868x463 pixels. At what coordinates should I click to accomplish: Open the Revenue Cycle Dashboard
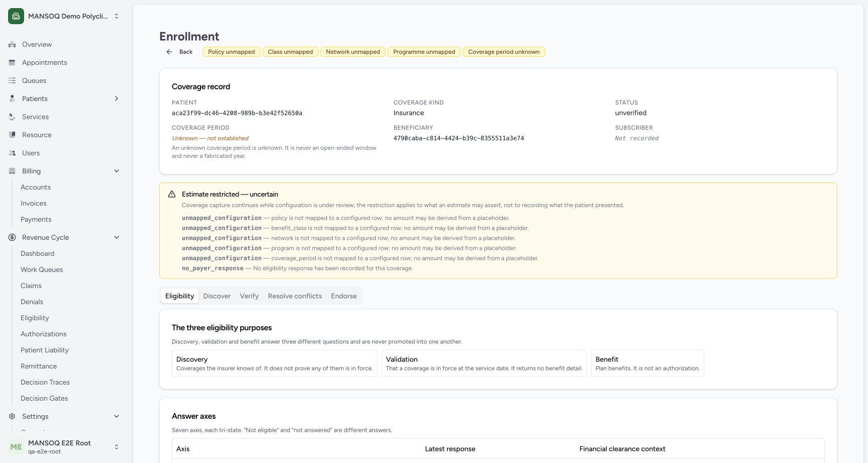click(38, 253)
